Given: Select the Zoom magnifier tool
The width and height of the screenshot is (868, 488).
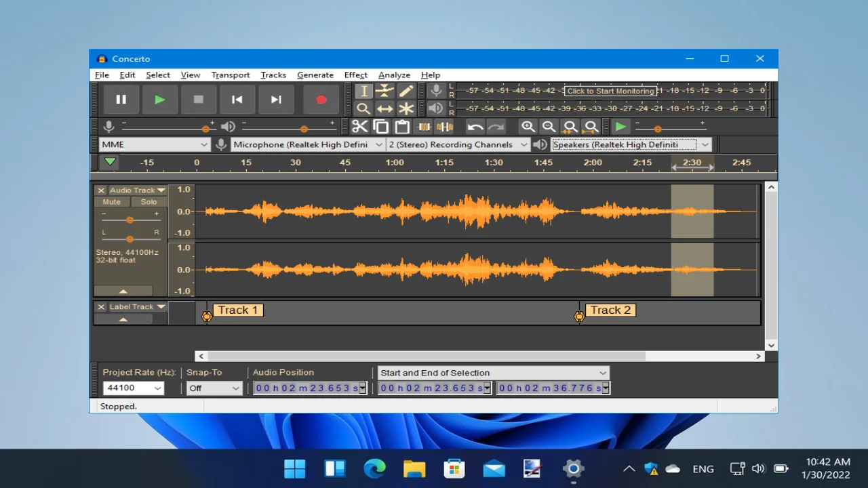Looking at the screenshot, I should coord(363,108).
